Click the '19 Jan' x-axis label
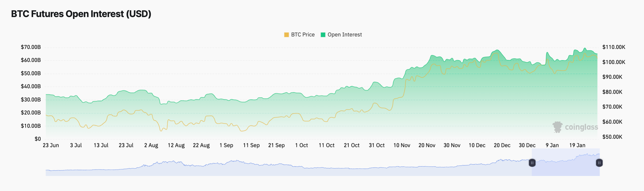The image size is (644, 191). point(577,145)
